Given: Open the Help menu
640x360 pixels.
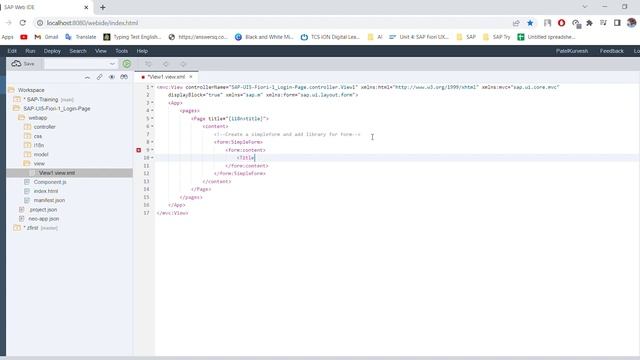Looking at the screenshot, I should coord(142,51).
